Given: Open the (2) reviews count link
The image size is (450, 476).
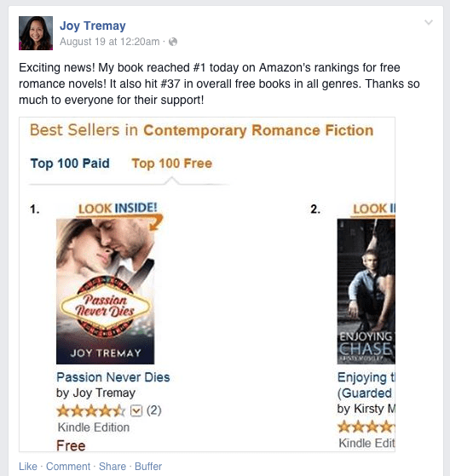Looking at the screenshot, I should tap(153, 410).
